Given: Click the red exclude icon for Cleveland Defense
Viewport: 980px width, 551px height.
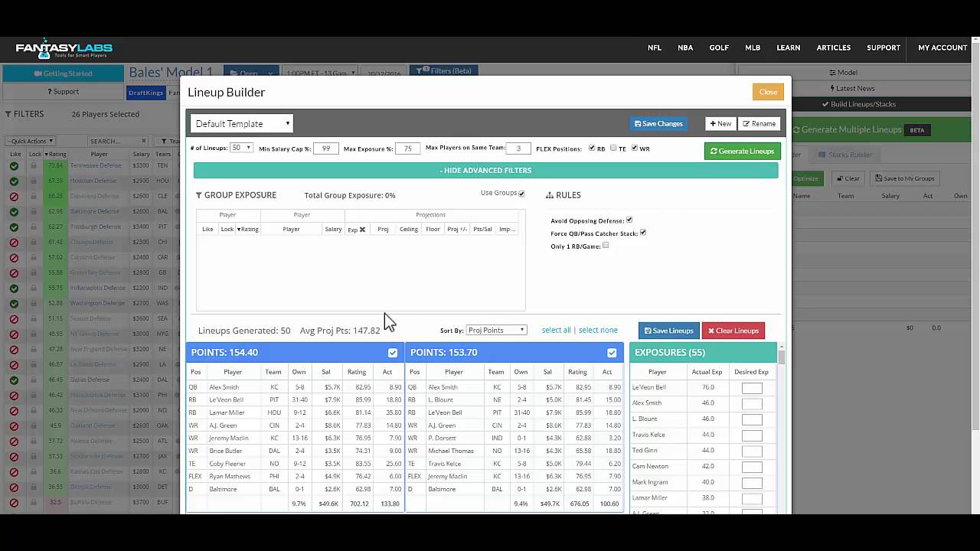Looking at the screenshot, I should point(14,196).
